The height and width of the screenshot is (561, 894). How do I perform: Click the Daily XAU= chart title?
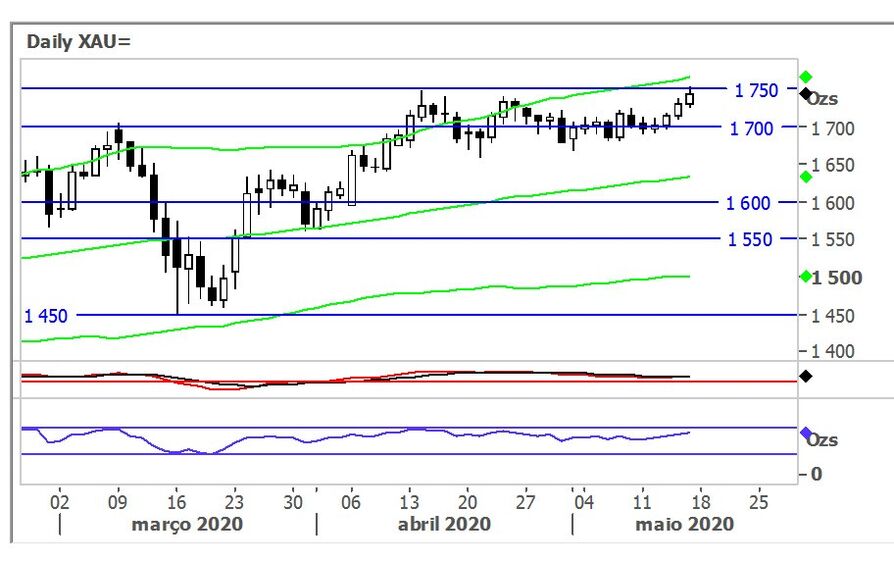pos(78,41)
